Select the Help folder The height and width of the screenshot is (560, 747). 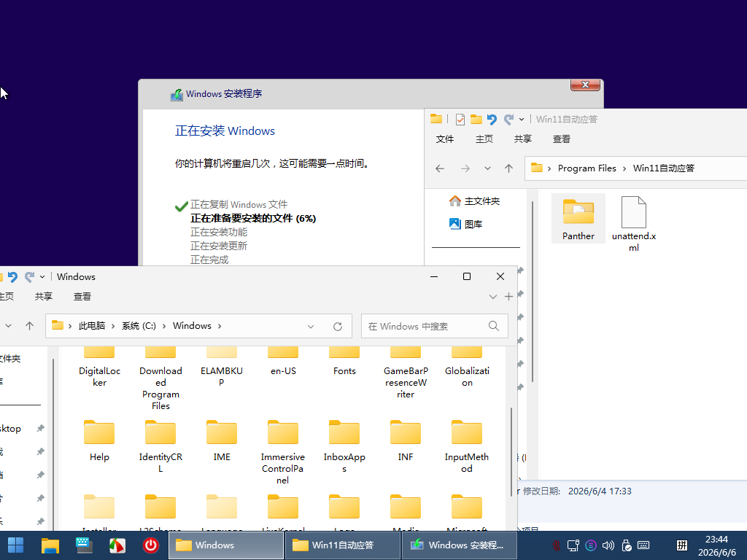(x=99, y=441)
